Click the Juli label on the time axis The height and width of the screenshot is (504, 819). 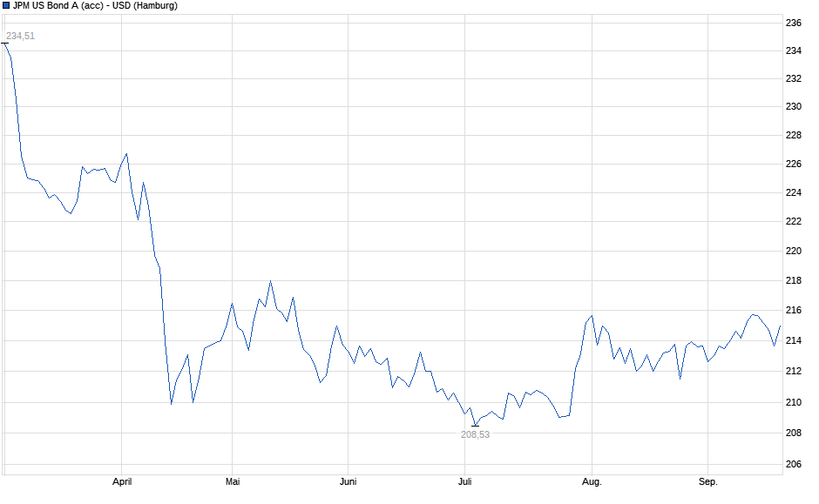pyautogui.click(x=465, y=481)
